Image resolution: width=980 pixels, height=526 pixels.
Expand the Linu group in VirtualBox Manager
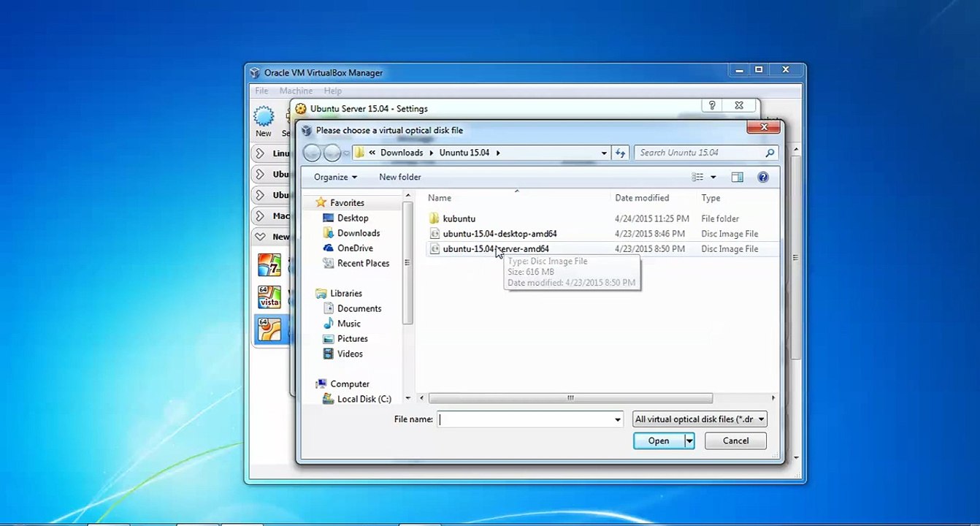coord(260,153)
